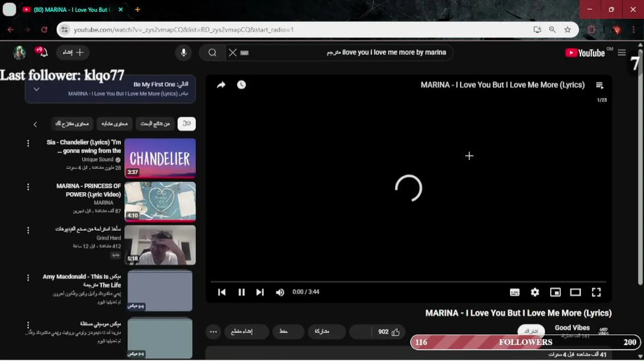Click the 'إنشاء مقطع' clip button
Viewport: 644px width, 361px height.
pyautogui.click(x=246, y=332)
